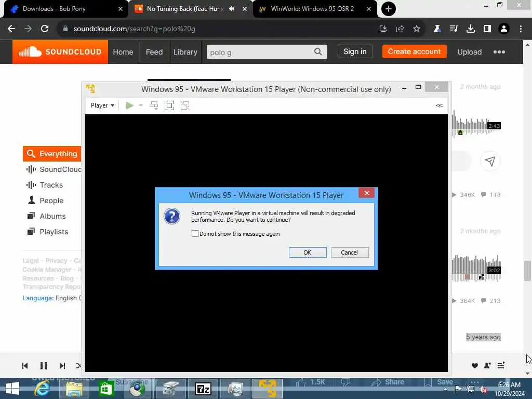Share this page icon in address bar
The image size is (532, 399).
pos(400,29)
